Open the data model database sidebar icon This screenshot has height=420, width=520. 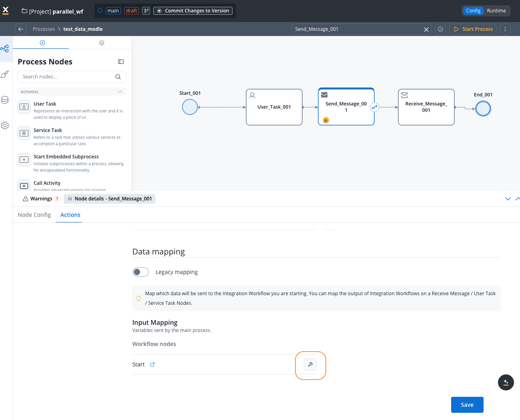pos(5,100)
